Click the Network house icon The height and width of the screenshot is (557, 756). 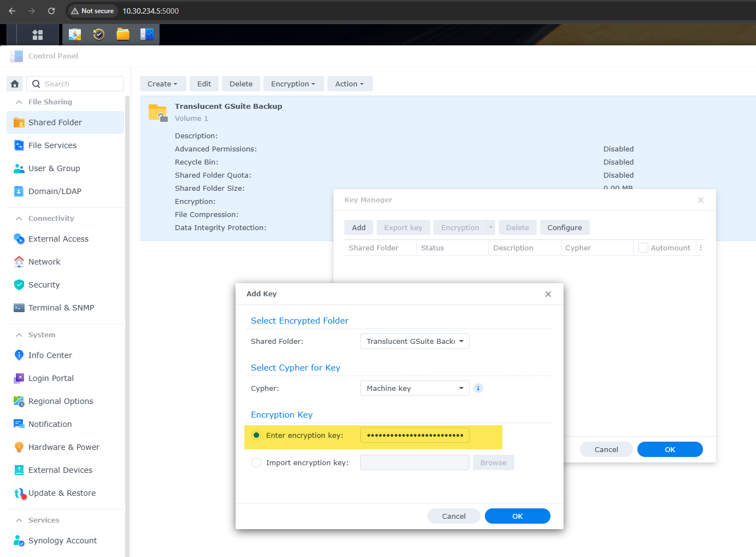19,262
